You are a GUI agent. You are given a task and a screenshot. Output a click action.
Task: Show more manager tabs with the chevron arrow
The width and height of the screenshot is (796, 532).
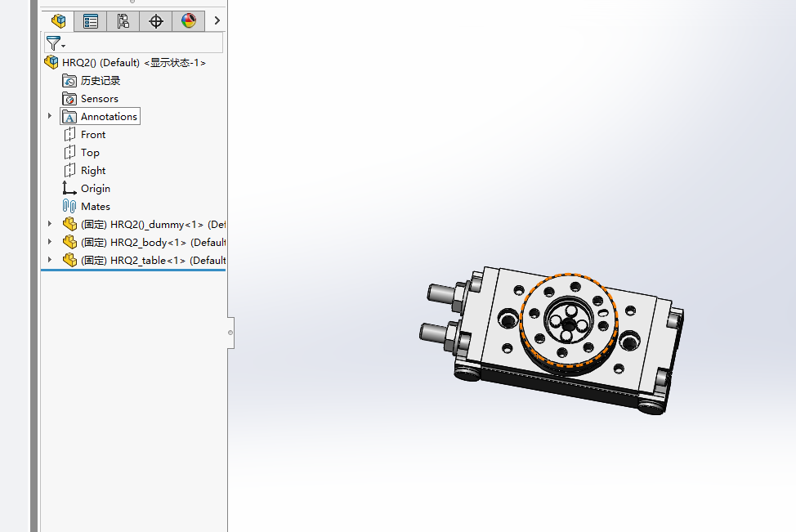click(217, 20)
